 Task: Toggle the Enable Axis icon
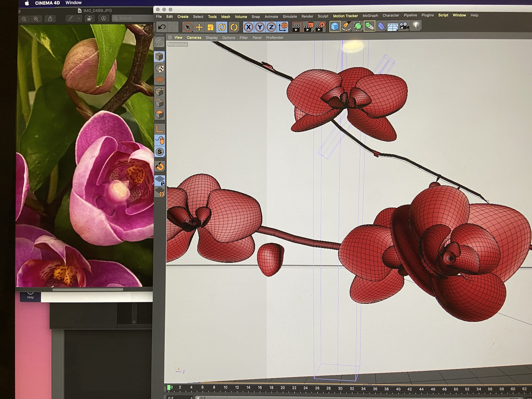tap(159, 129)
